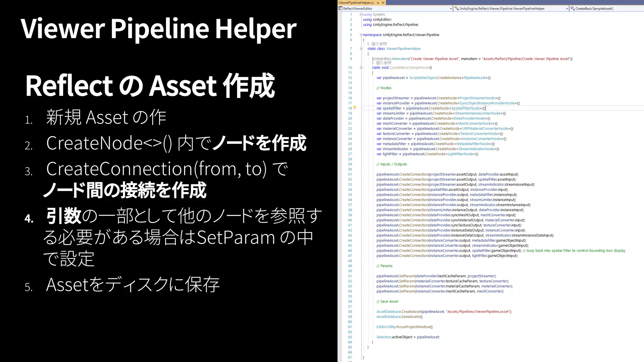Open the references CodeLens above the static class
644x362 pixels.
[x=377, y=44]
